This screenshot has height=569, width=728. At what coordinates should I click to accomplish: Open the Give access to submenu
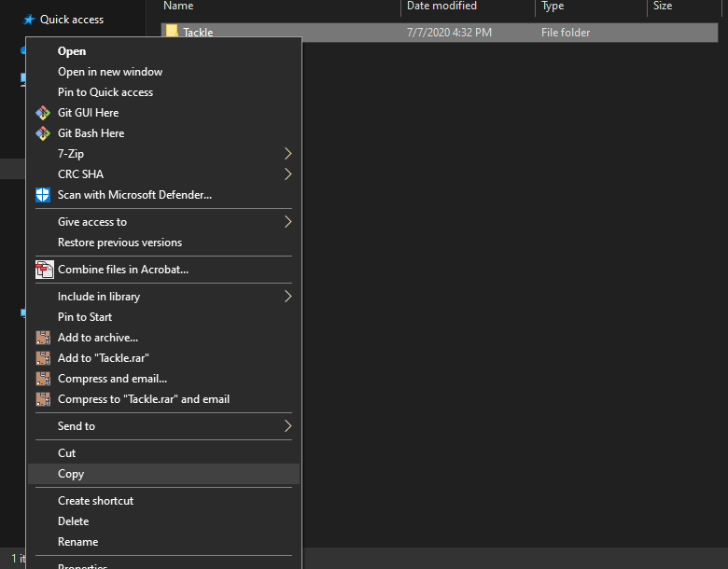92,222
